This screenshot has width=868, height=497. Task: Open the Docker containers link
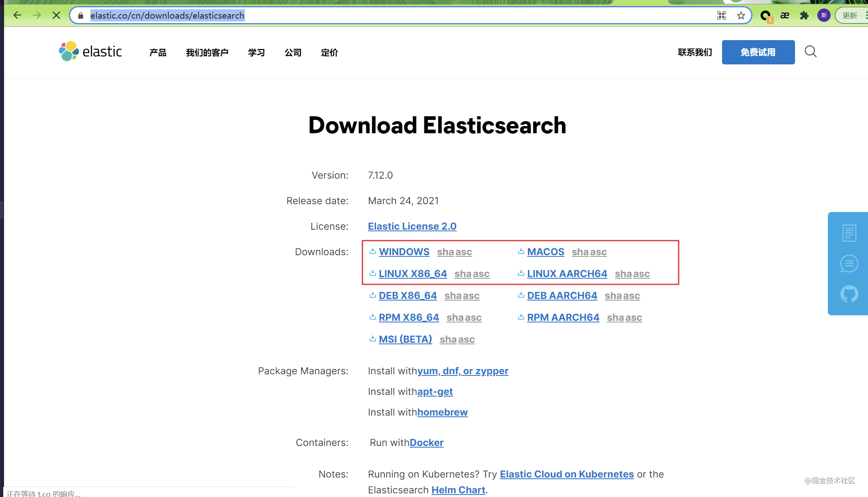pyautogui.click(x=426, y=442)
